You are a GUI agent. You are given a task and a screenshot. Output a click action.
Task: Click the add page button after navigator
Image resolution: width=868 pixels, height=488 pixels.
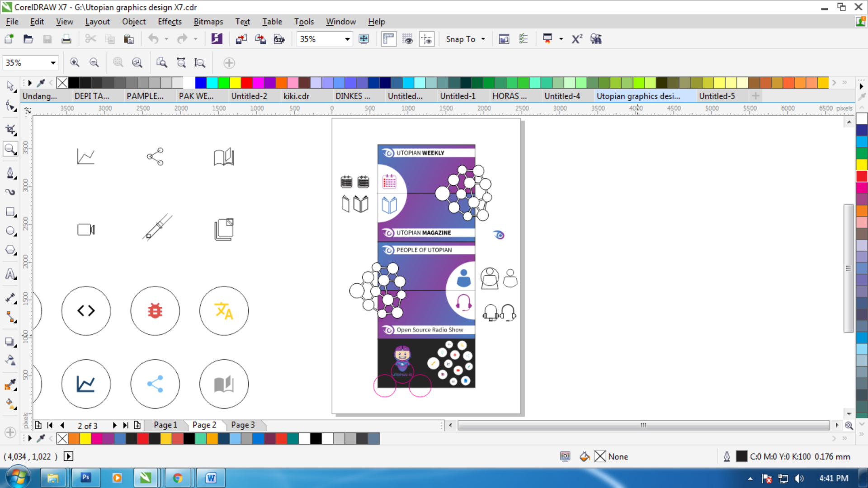click(x=137, y=426)
